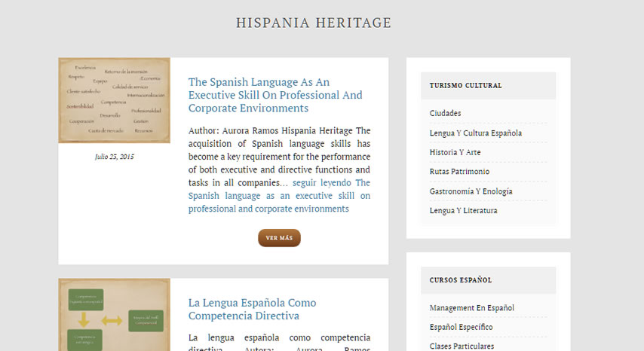Image resolution: width=644 pixels, height=351 pixels.
Task: Click the word-cloud thumbnail of the first article
Action: pyautogui.click(x=114, y=100)
